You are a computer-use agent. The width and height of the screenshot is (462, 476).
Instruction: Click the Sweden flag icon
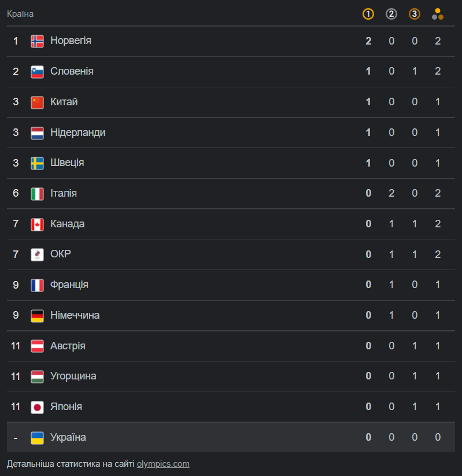37,163
